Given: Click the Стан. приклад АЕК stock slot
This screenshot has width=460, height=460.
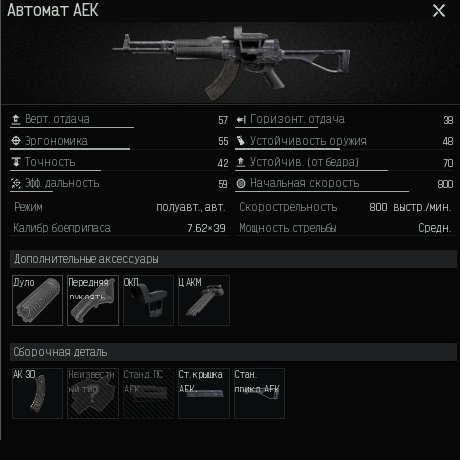Looking at the screenshot, I should pos(259,393).
